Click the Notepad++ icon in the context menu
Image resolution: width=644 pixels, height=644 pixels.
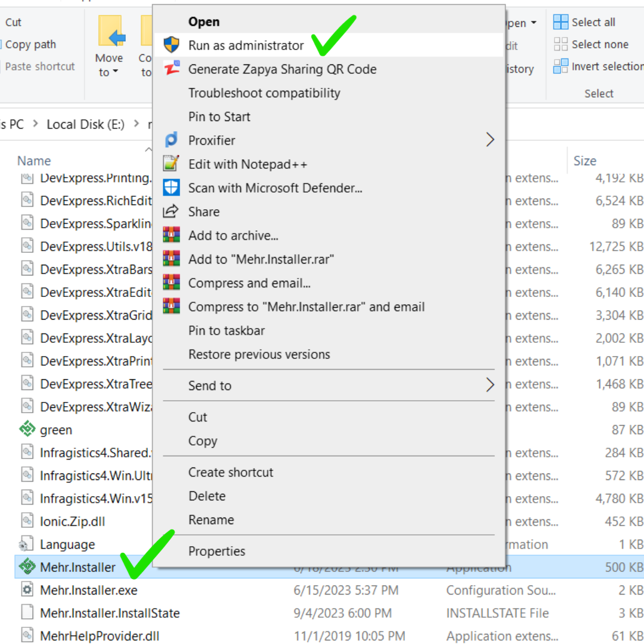click(171, 163)
